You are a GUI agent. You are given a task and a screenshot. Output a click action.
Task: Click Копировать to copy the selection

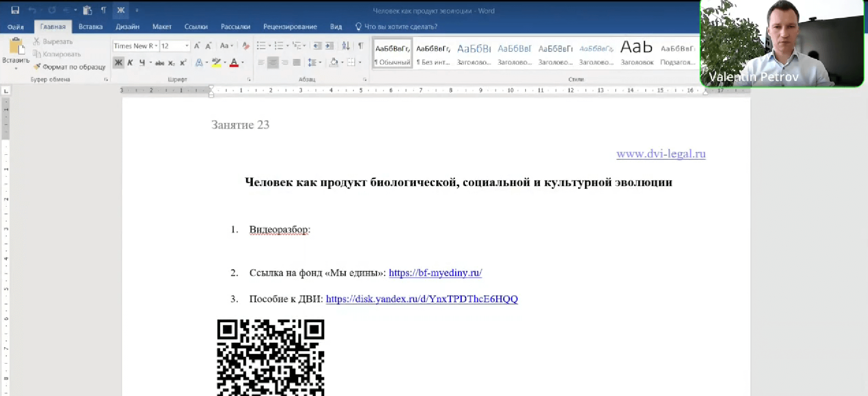(x=57, y=54)
